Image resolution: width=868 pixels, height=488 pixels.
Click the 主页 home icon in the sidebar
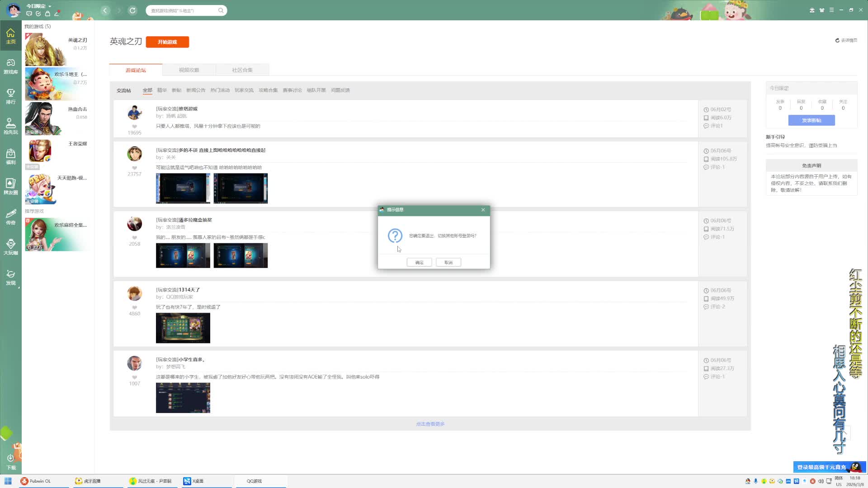(x=10, y=36)
